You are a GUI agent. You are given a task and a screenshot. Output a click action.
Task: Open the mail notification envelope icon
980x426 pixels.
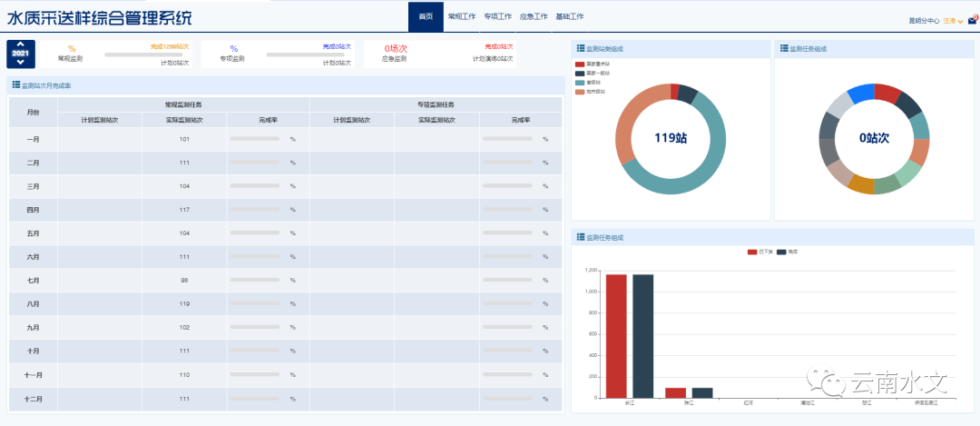coord(972,19)
